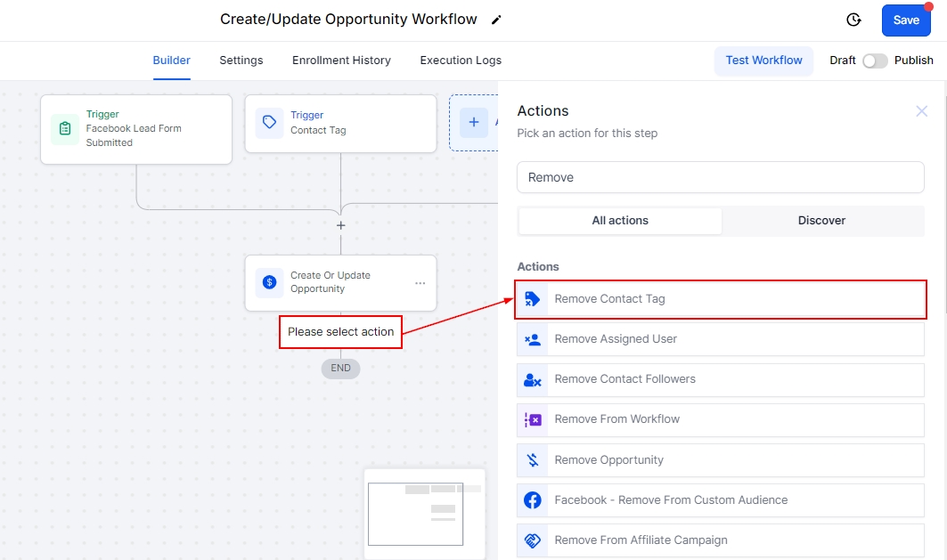Open the Create Or Update Opportunity options menu
This screenshot has height=560, width=947.
[x=420, y=283]
